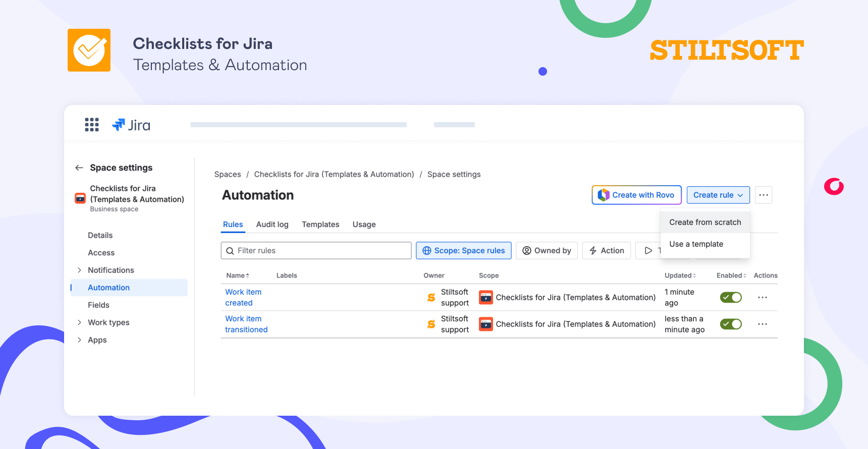Click the Action filter button
Image resolution: width=868 pixels, height=449 pixels.
pos(607,251)
